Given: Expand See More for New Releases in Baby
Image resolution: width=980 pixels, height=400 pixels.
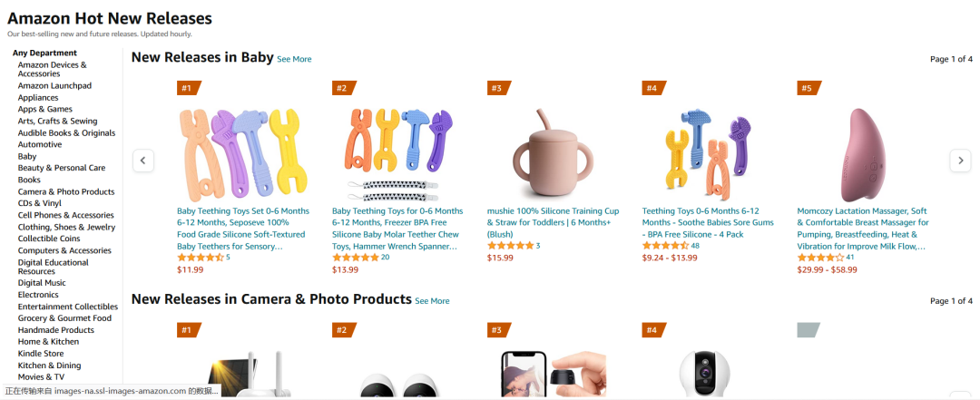Looking at the screenshot, I should pos(294,59).
